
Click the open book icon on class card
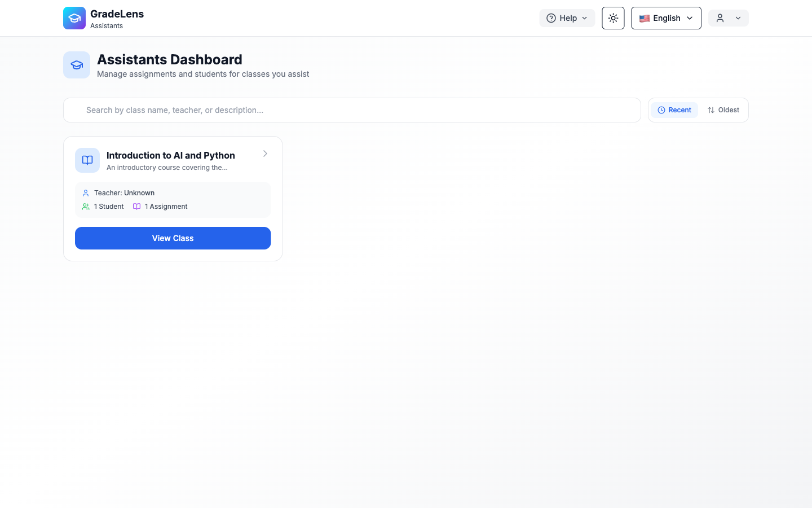(x=87, y=160)
